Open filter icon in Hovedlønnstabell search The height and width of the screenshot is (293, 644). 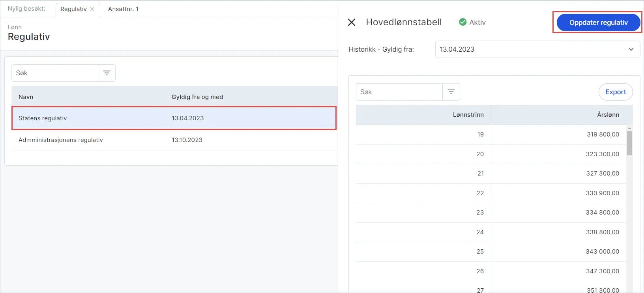pos(451,92)
